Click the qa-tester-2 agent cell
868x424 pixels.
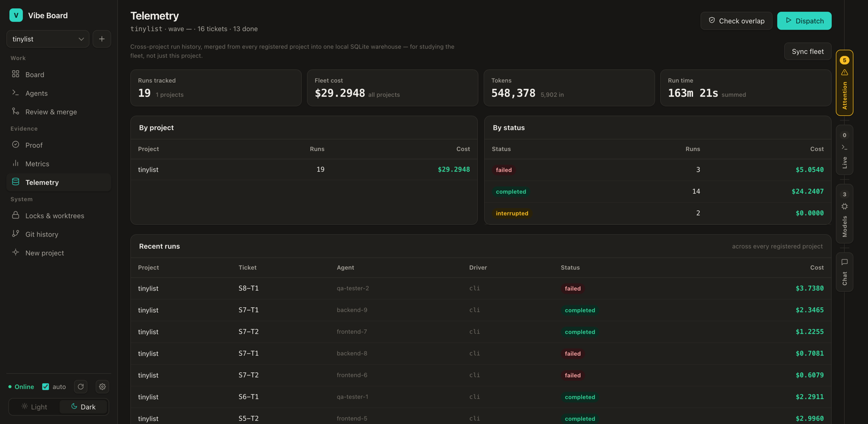point(353,289)
